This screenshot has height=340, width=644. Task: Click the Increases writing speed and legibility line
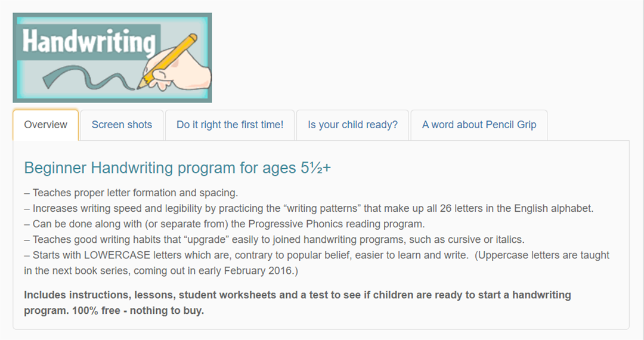point(309,208)
